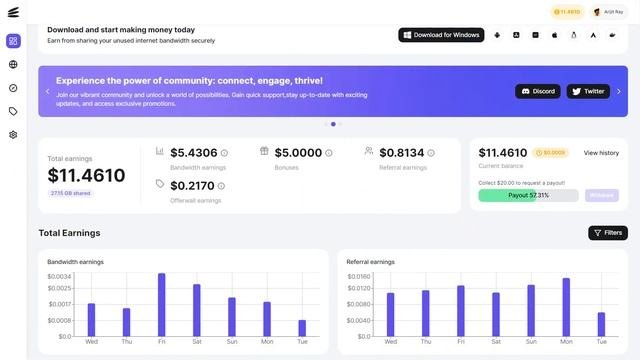The width and height of the screenshot is (640, 360).
Task: Click the Apple download icon
Action: 554,35
